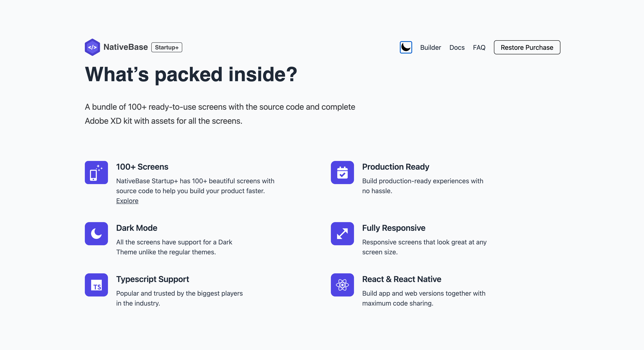Follow the Explore link under 100+ Screens
Image resolution: width=644 pixels, height=350 pixels.
click(127, 201)
